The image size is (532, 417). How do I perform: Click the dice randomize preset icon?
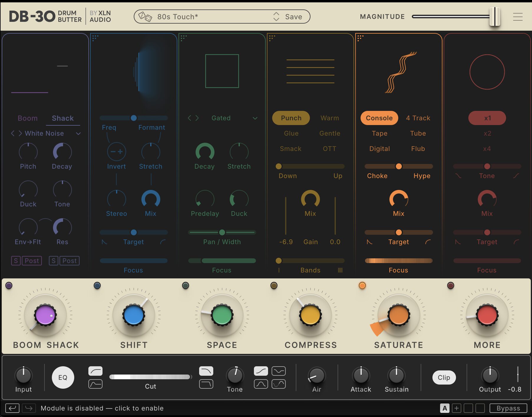coord(145,17)
